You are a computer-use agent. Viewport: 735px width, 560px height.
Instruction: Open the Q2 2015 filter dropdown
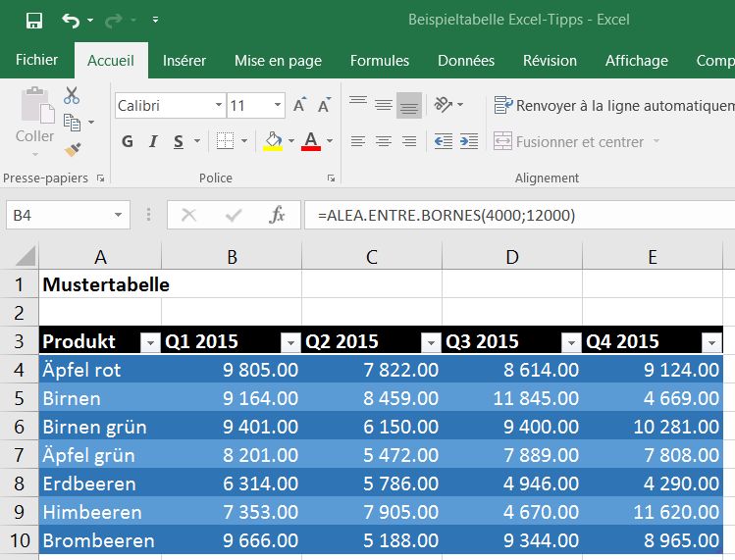click(x=431, y=343)
